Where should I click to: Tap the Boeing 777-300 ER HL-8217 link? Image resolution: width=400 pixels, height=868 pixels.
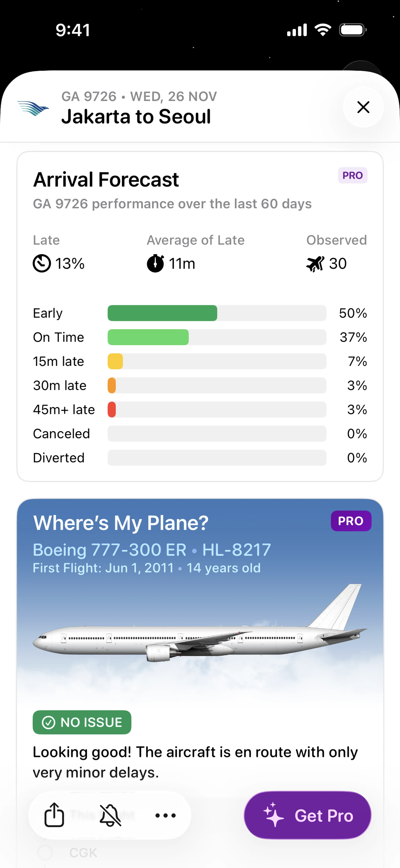coord(151,550)
